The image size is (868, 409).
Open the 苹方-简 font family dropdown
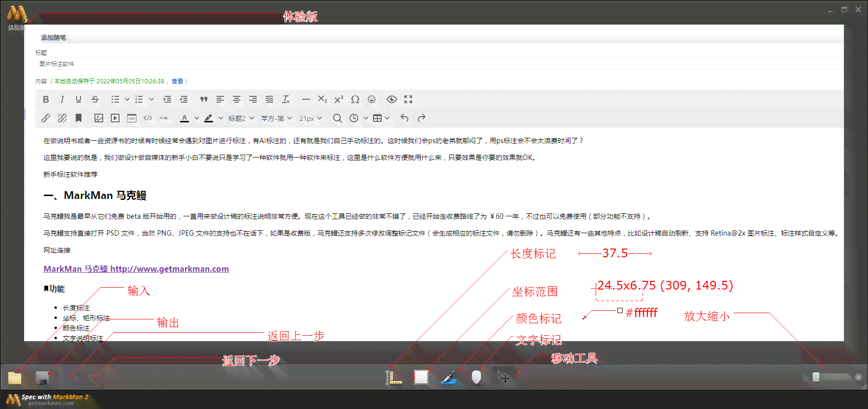[x=277, y=118]
